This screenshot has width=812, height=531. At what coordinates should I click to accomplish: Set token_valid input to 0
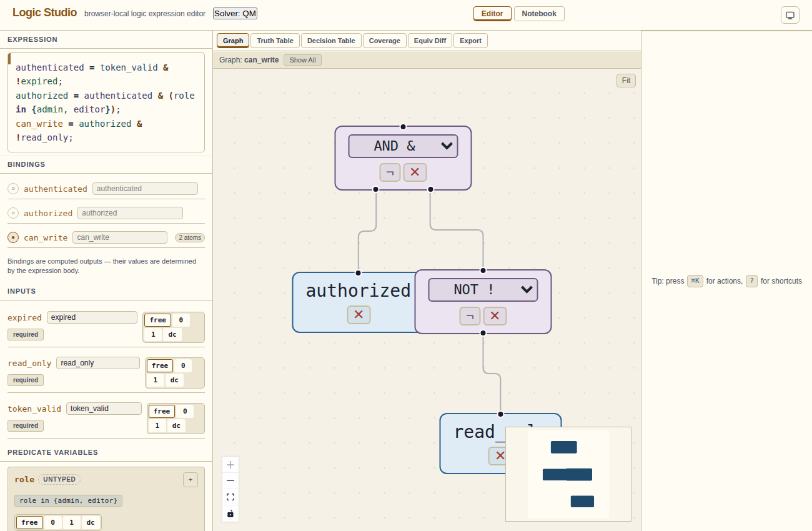tap(184, 411)
